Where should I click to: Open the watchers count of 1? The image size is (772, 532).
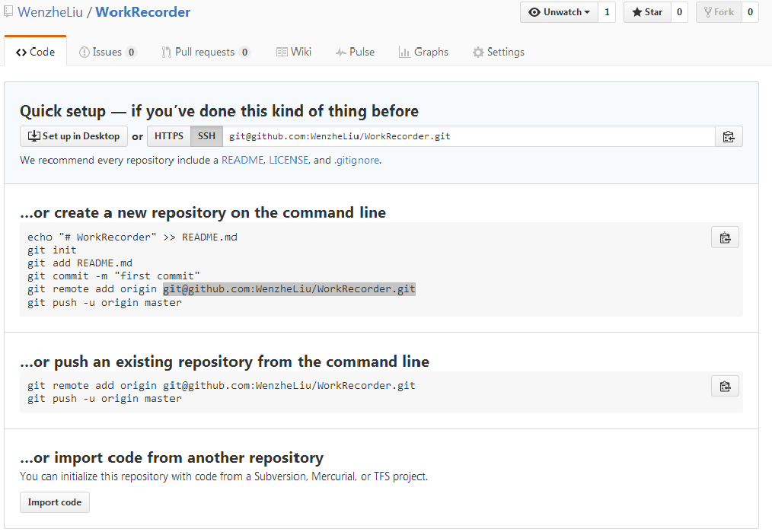[x=607, y=12]
